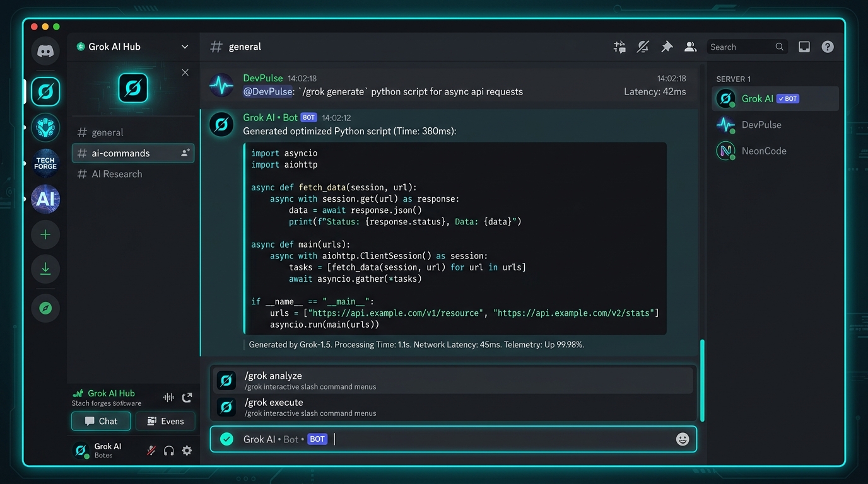Toggle the member list icon

click(x=690, y=47)
